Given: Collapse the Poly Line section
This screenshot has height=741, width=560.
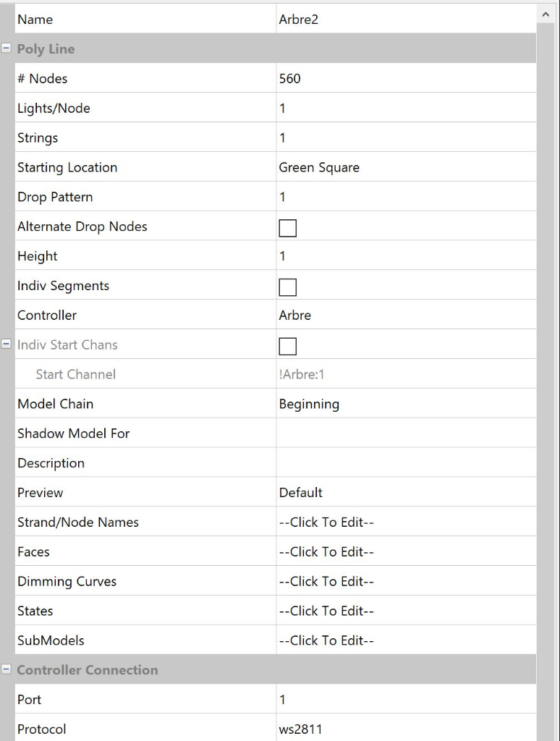Looking at the screenshot, I should click(7, 48).
